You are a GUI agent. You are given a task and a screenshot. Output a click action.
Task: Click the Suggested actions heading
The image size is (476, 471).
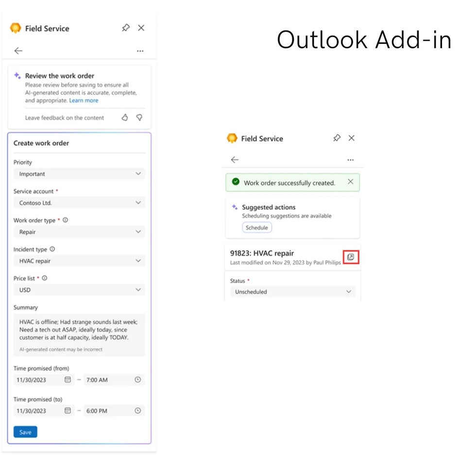click(x=269, y=207)
